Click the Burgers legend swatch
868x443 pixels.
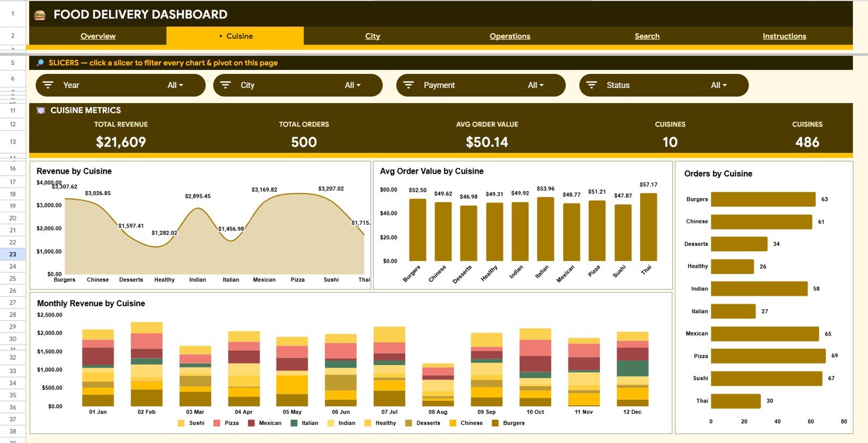click(495, 423)
